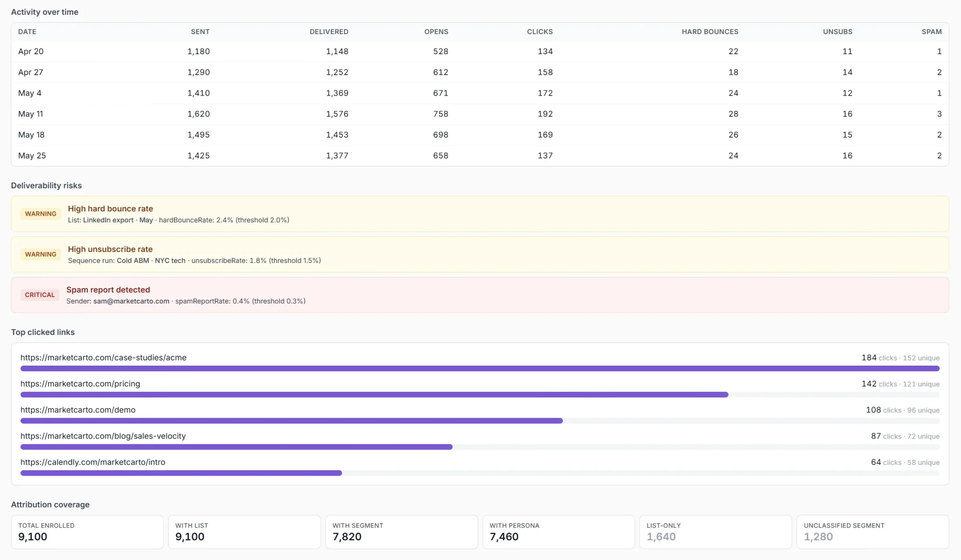Select the May 11 date cell
Screen dimensions: 961x560
pyautogui.click(x=31, y=114)
